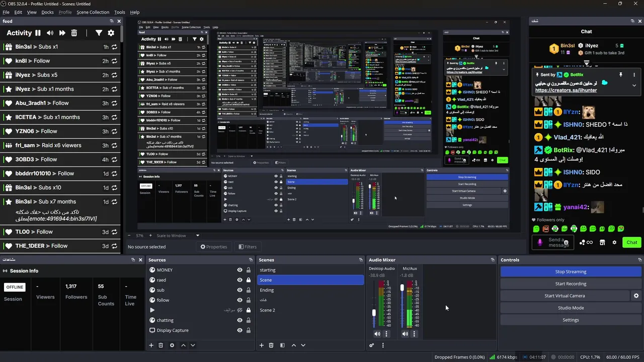Open Tools menu
644x362 pixels.
click(120, 12)
